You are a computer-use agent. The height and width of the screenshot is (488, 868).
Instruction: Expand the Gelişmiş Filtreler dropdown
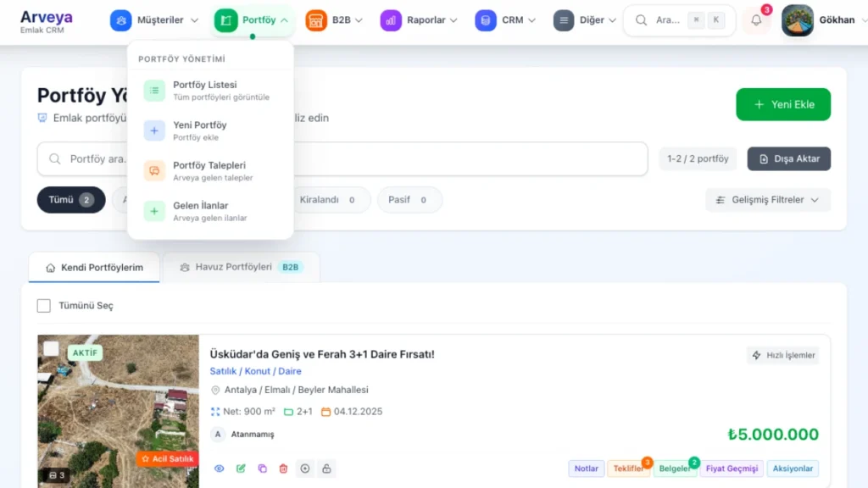tap(768, 200)
